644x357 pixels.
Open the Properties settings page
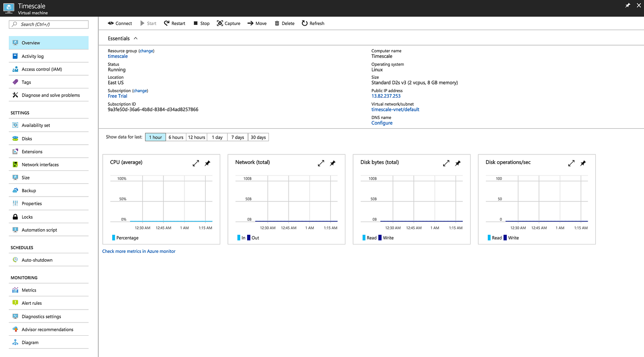49,203
